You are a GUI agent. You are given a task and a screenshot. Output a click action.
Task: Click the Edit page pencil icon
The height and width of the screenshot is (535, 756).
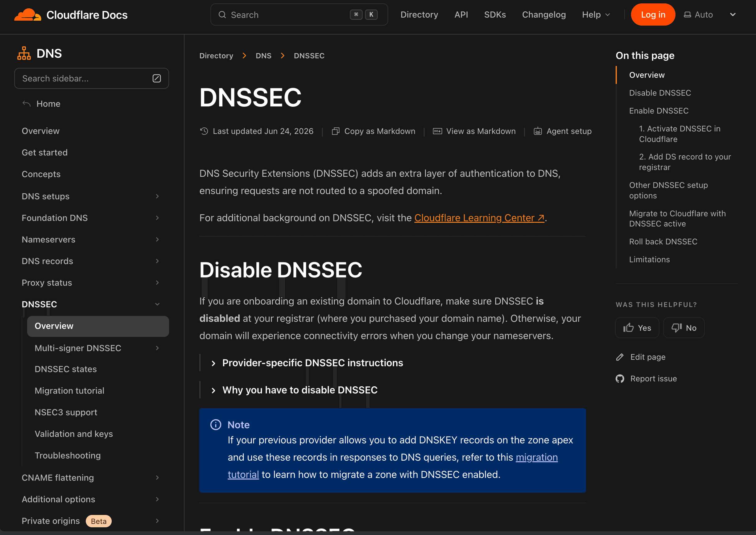pos(620,357)
